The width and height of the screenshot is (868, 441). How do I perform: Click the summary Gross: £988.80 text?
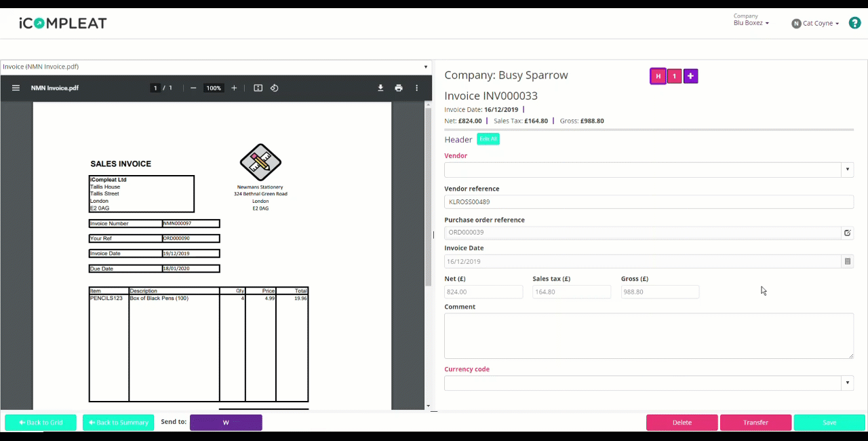tap(582, 121)
